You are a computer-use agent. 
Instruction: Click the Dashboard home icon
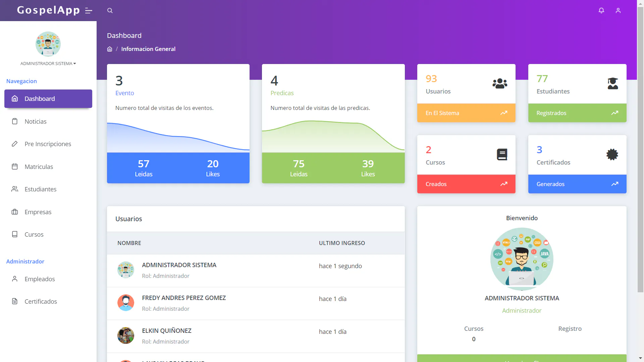coord(15,98)
